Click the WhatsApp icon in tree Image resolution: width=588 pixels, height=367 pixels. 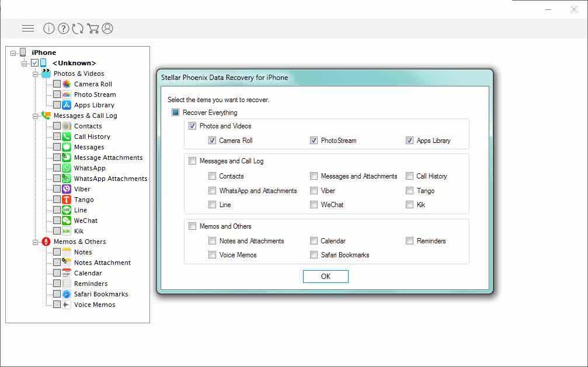67,168
